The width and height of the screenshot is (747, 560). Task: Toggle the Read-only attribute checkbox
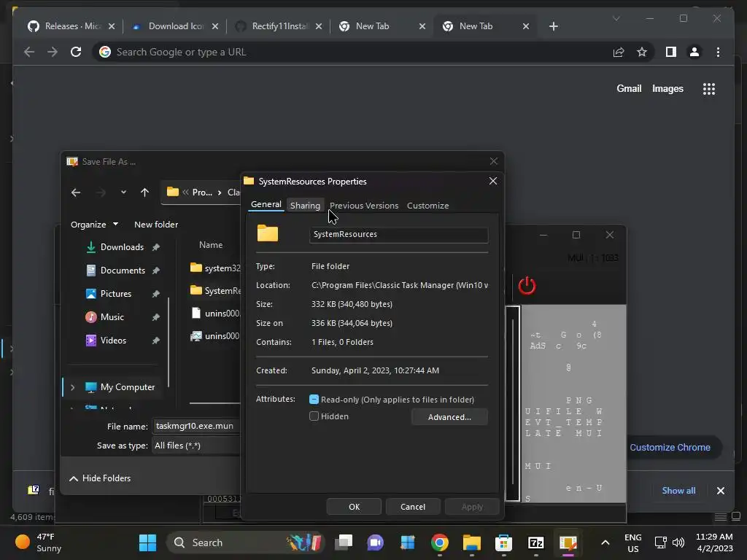(x=314, y=400)
